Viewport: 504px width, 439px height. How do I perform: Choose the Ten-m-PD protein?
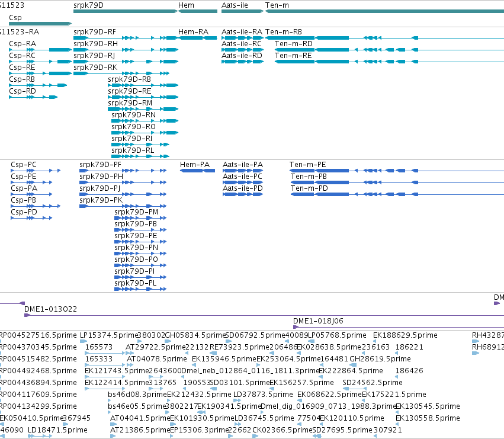(397, 194)
